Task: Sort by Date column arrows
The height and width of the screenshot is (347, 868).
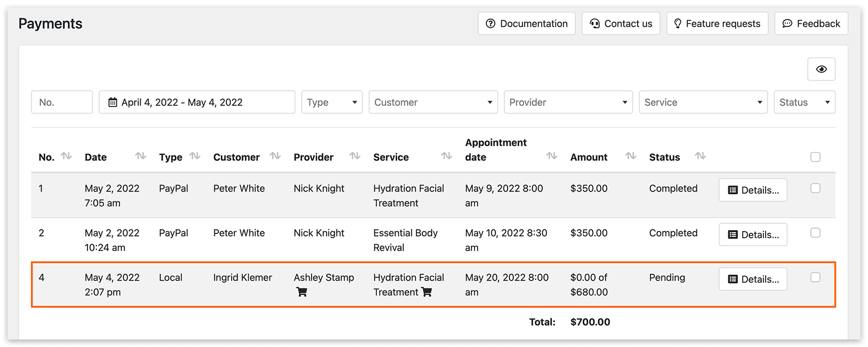Action: (140, 156)
